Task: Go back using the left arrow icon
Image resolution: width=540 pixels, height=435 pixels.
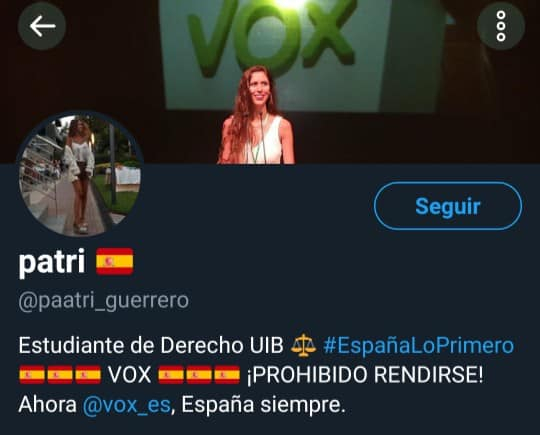Action: pyautogui.click(x=42, y=26)
